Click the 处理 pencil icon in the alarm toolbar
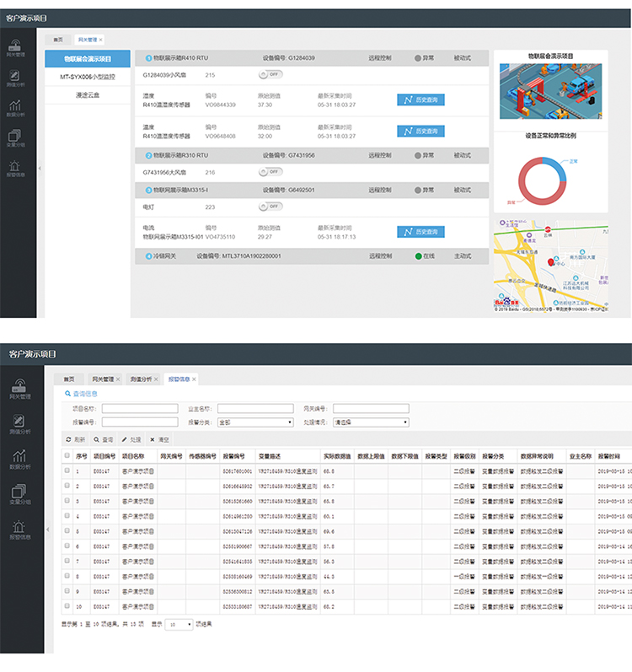Viewport: 632px width, 672px height. point(125,439)
